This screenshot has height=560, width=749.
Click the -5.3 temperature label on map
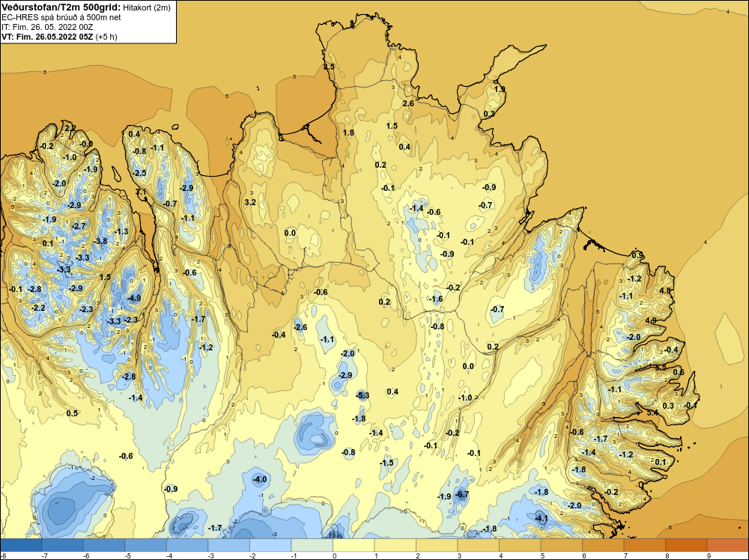click(x=363, y=395)
